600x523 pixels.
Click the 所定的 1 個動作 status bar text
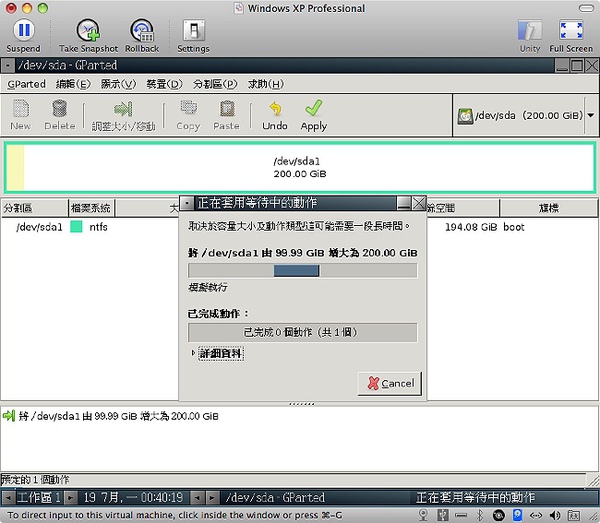click(35, 479)
